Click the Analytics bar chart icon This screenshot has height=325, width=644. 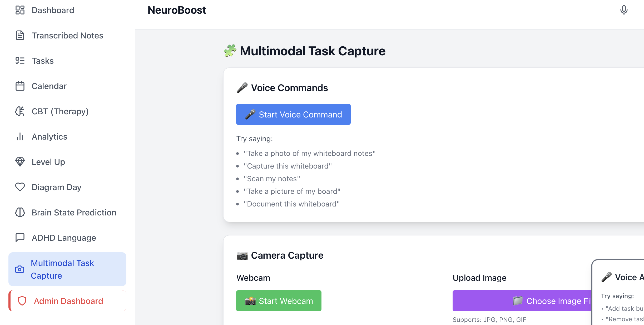click(x=20, y=137)
